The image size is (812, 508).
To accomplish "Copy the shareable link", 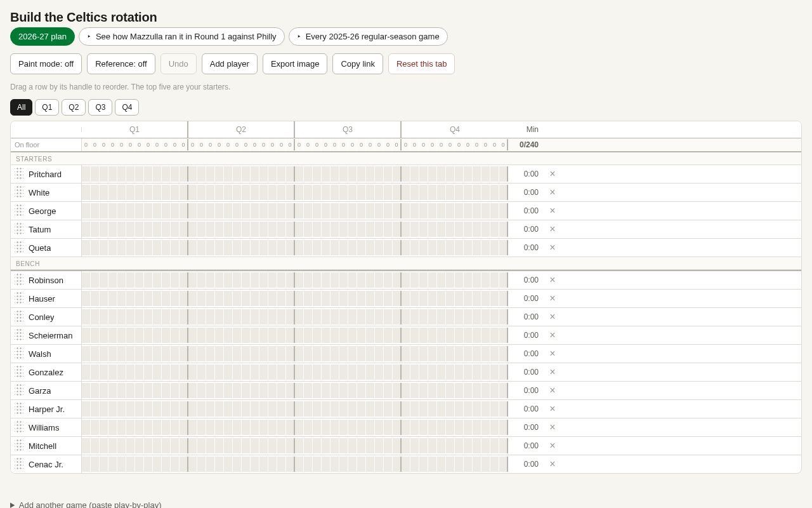I will coord(358,63).
